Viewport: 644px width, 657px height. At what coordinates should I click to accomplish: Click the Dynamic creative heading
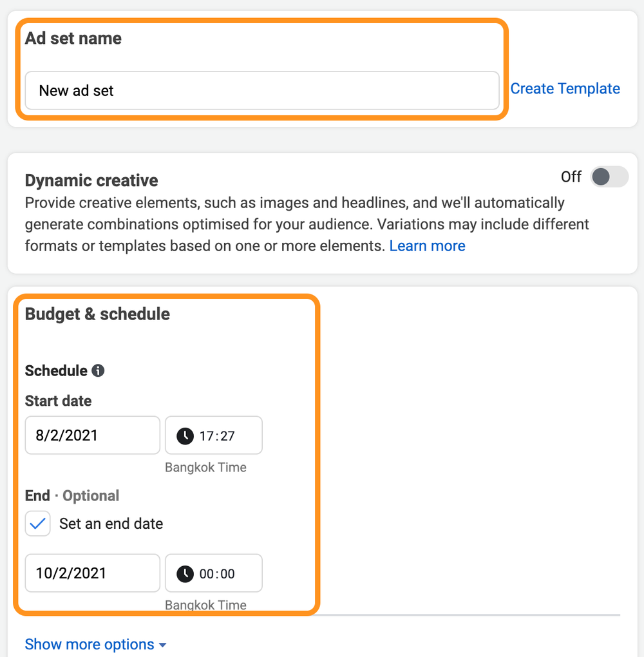click(91, 180)
